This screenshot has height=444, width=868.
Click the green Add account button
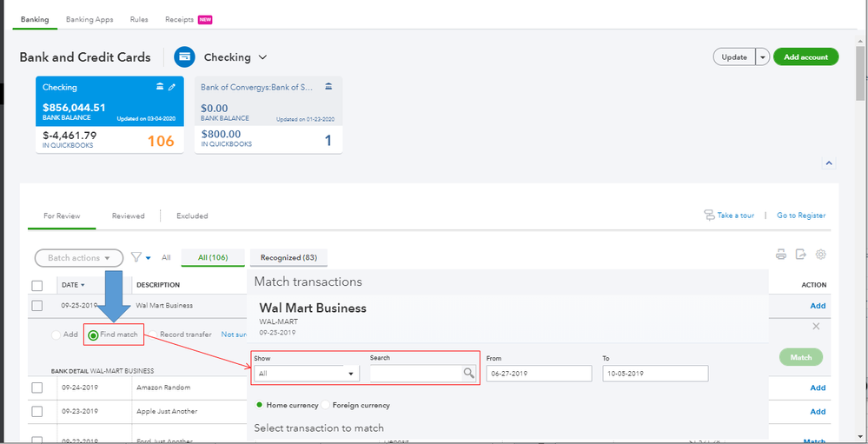coord(805,57)
